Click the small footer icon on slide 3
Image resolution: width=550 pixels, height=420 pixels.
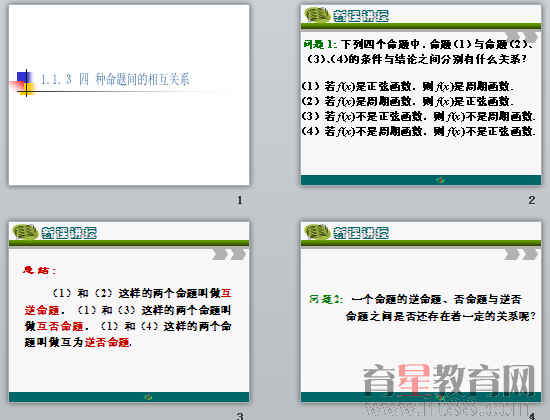[148, 397]
